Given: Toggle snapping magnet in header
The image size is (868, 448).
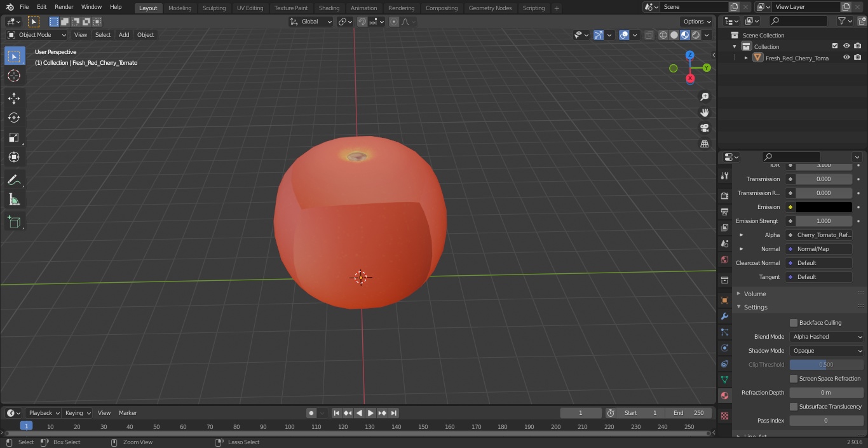Looking at the screenshot, I should (x=362, y=22).
